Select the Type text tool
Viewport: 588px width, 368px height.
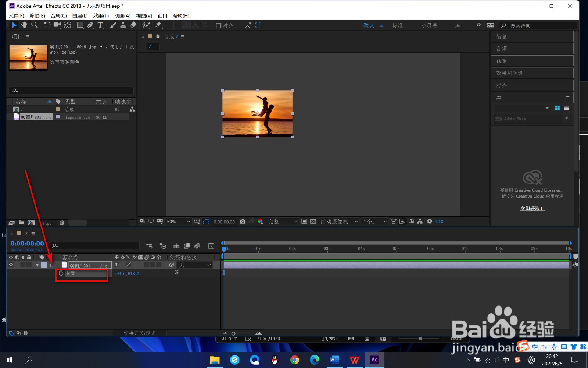point(100,25)
